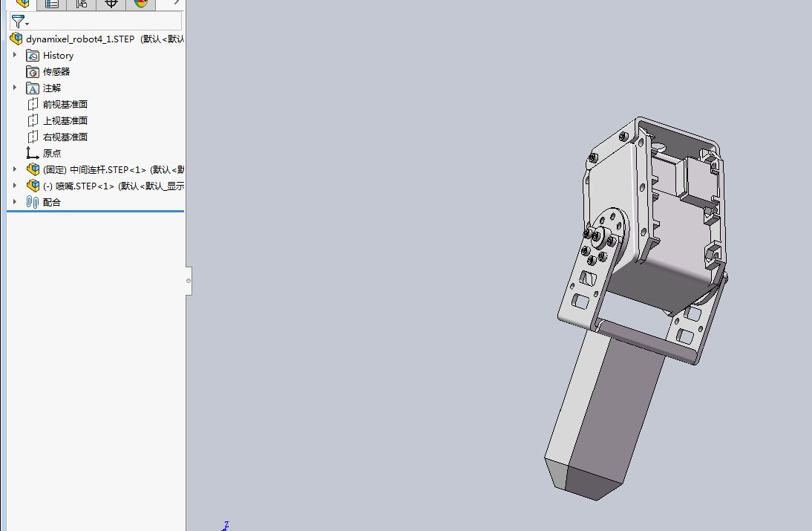The image size is (812, 531).
Task: Select the 传感器 sensors folder icon
Action: [x=33, y=71]
